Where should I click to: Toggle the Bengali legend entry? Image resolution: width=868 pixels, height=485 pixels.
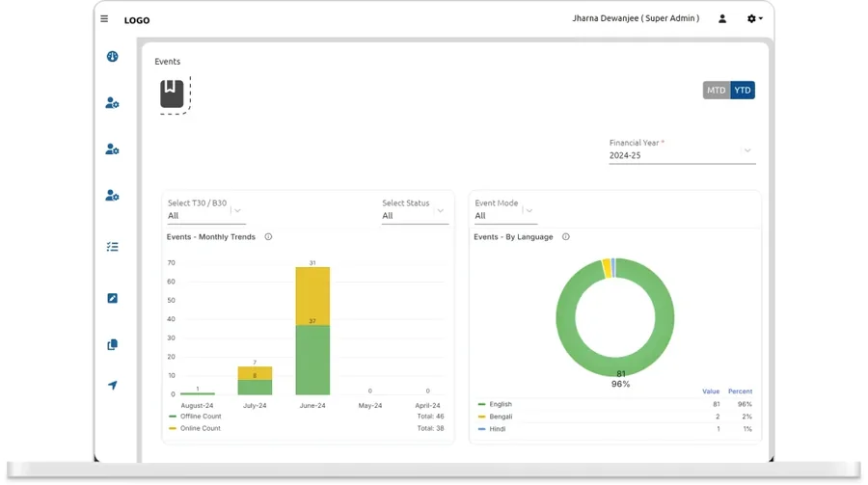(495, 417)
